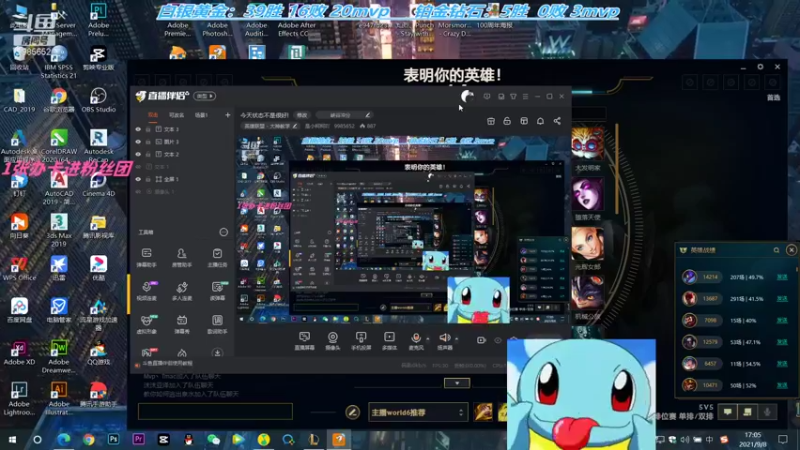Viewport: 800px width, 450px height.
Task: Click the record video icon in bottom bar
Action: [481, 340]
